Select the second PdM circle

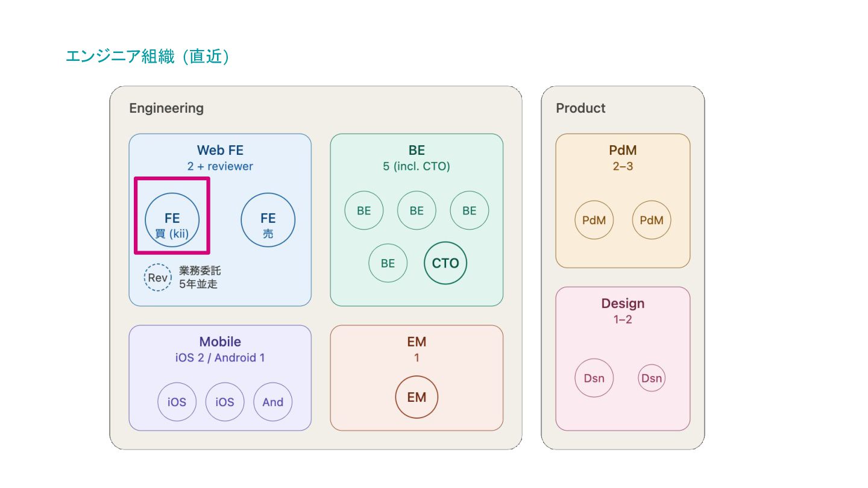point(652,220)
